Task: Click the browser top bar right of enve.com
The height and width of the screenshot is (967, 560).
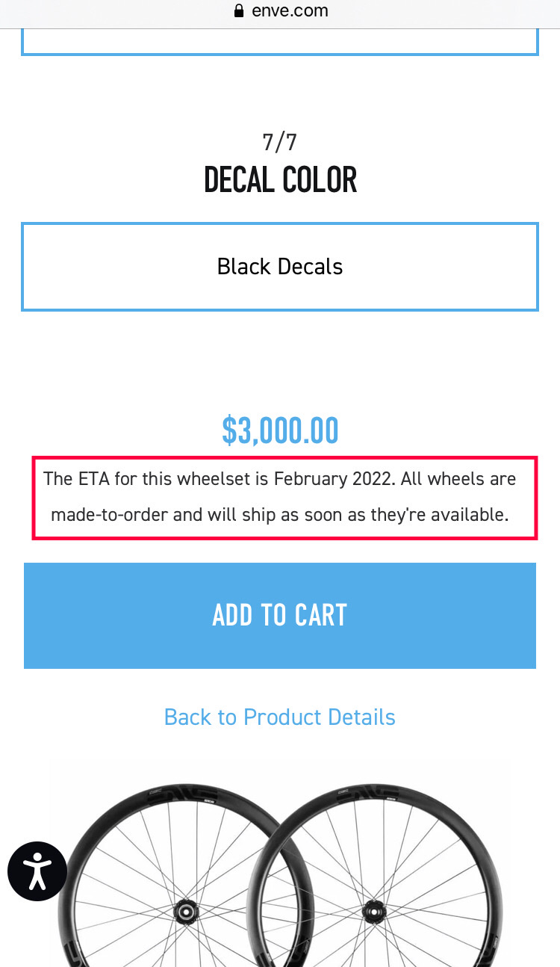Action: [x=448, y=11]
